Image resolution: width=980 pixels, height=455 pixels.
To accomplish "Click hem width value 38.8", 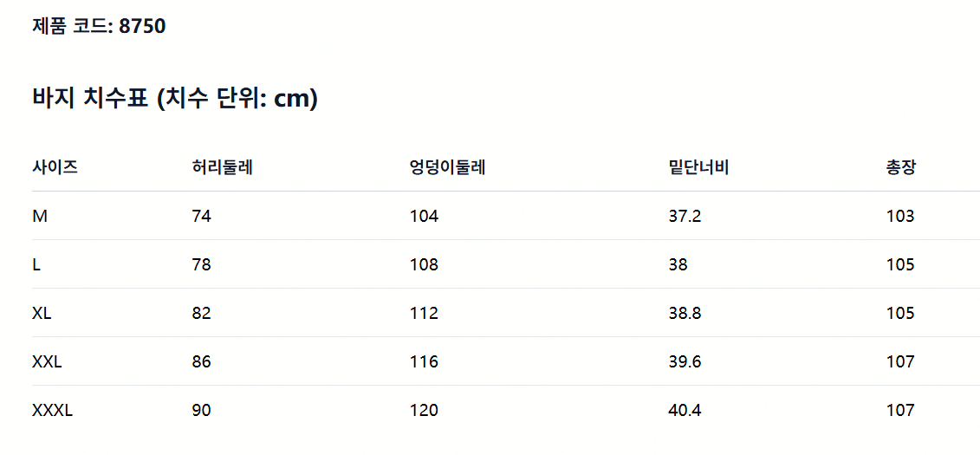I will point(685,313).
